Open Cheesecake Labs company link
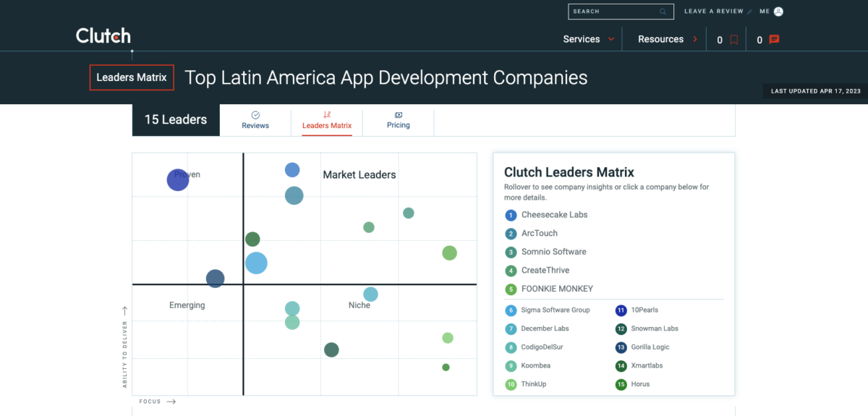This screenshot has height=416, width=868. [554, 215]
